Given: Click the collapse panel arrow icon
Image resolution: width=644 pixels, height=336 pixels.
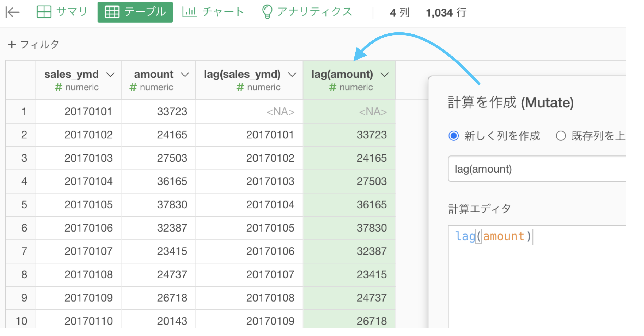Looking at the screenshot, I should tap(13, 12).
